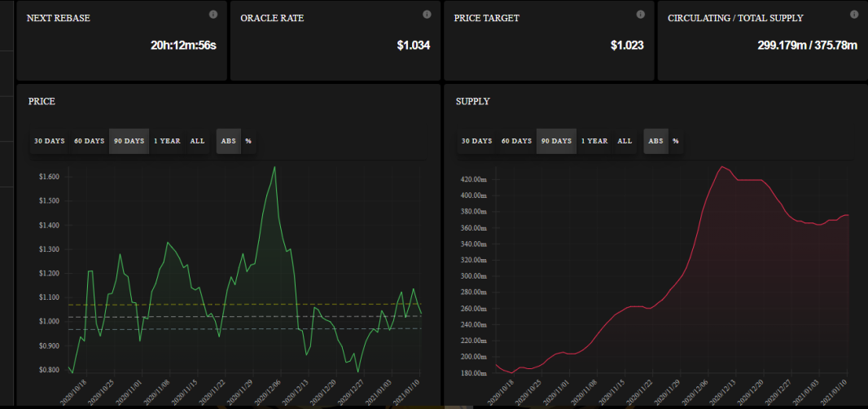Select 90 DAYS range on Price chart
Viewport: 868px width, 409px height.
(129, 141)
